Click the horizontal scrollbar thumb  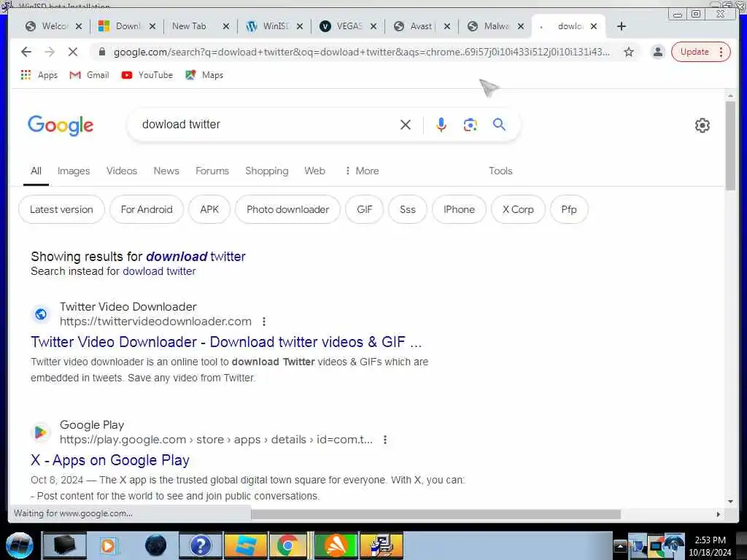pos(436,514)
